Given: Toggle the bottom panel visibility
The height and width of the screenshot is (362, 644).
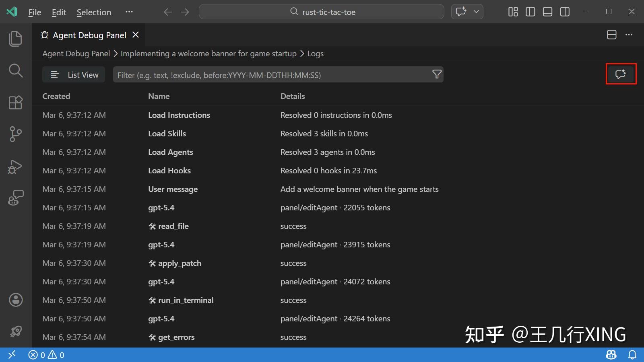Looking at the screenshot, I should [548, 12].
